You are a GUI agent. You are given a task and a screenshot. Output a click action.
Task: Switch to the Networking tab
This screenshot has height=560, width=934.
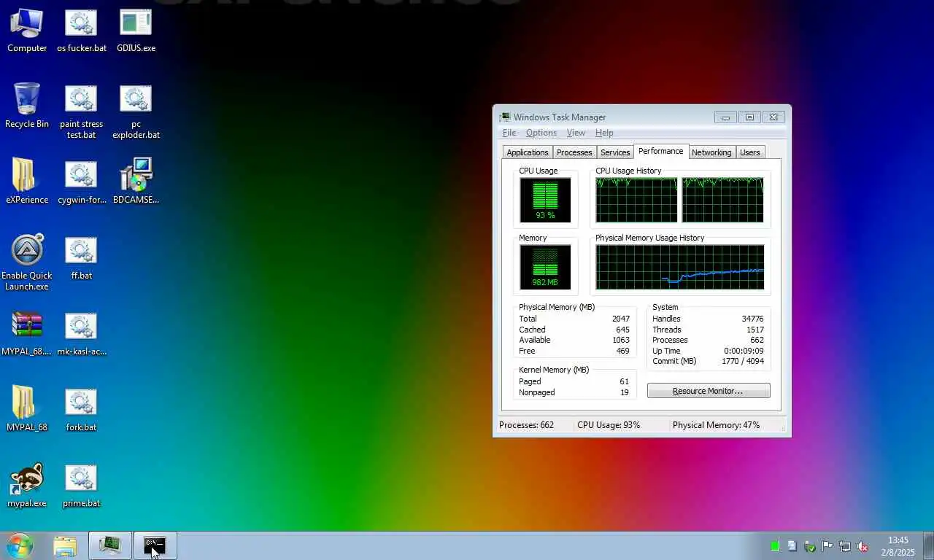[711, 152]
